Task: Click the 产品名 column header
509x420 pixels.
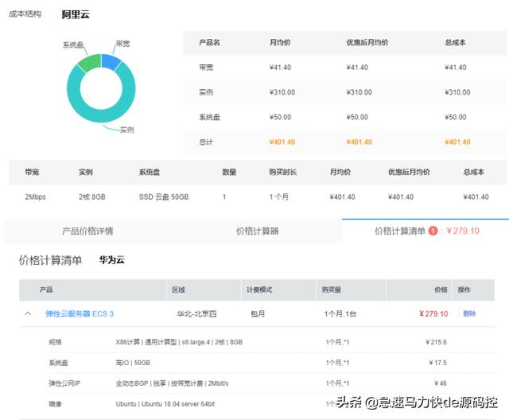Action: coord(209,42)
